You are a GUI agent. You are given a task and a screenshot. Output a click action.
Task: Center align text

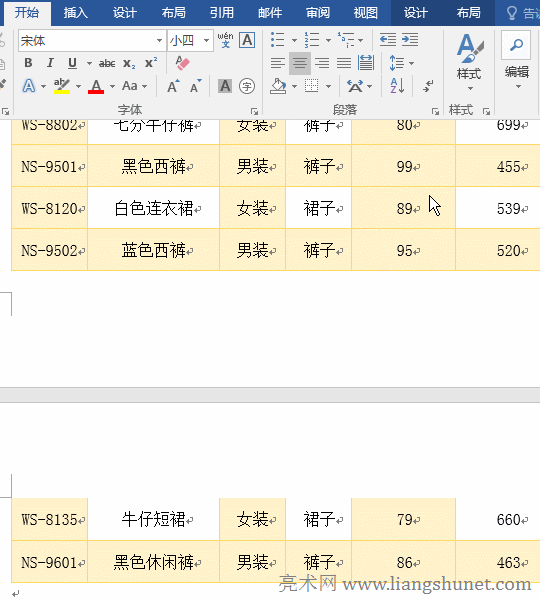[x=300, y=63]
